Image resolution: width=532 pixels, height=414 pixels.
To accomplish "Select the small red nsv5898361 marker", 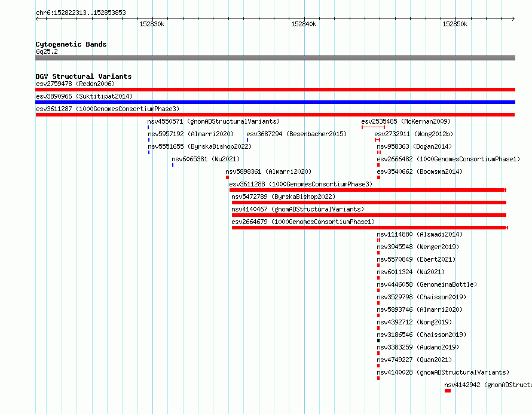I will coord(227,177).
